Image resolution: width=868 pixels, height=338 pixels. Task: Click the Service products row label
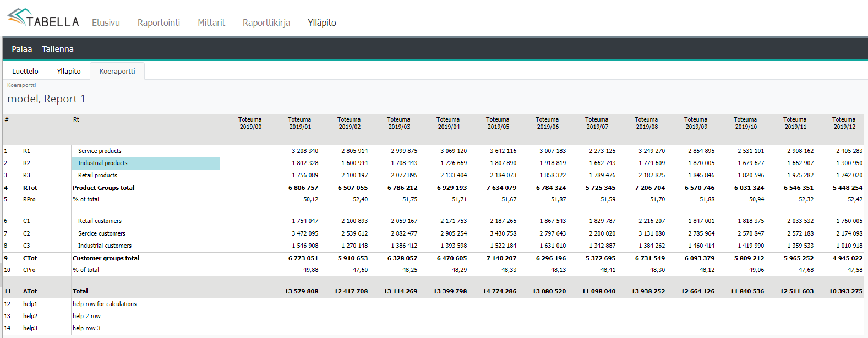(100, 151)
